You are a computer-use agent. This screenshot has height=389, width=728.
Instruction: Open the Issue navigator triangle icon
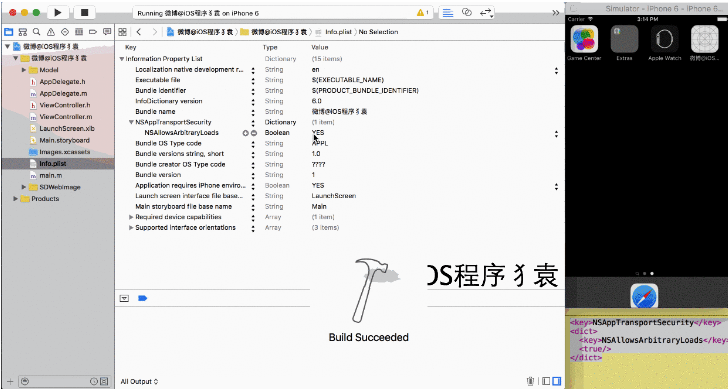point(51,32)
